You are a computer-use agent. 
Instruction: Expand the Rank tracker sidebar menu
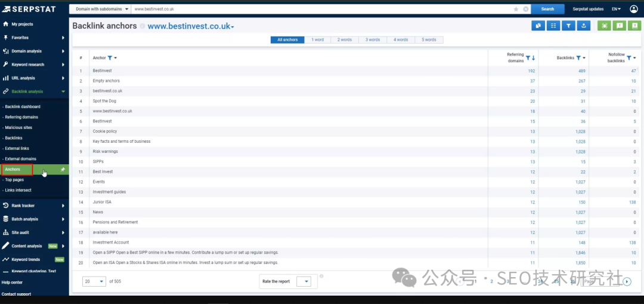click(63, 205)
